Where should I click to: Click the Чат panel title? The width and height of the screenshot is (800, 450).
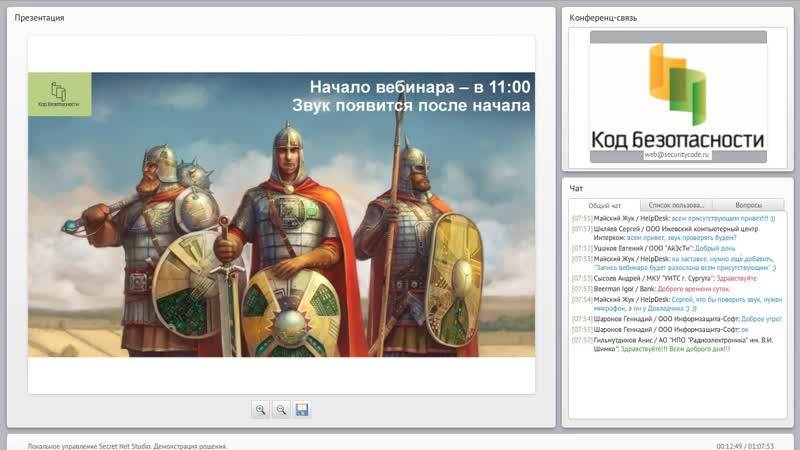pyautogui.click(x=576, y=188)
